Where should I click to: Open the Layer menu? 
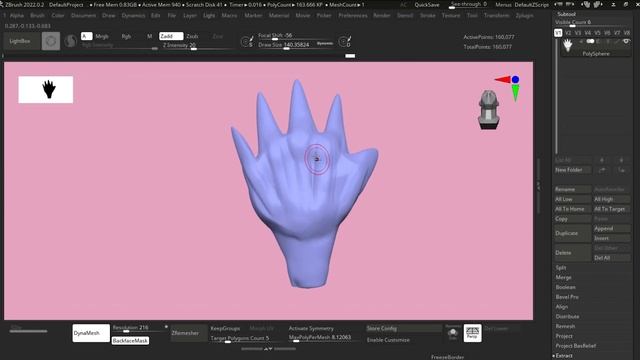[x=190, y=16]
